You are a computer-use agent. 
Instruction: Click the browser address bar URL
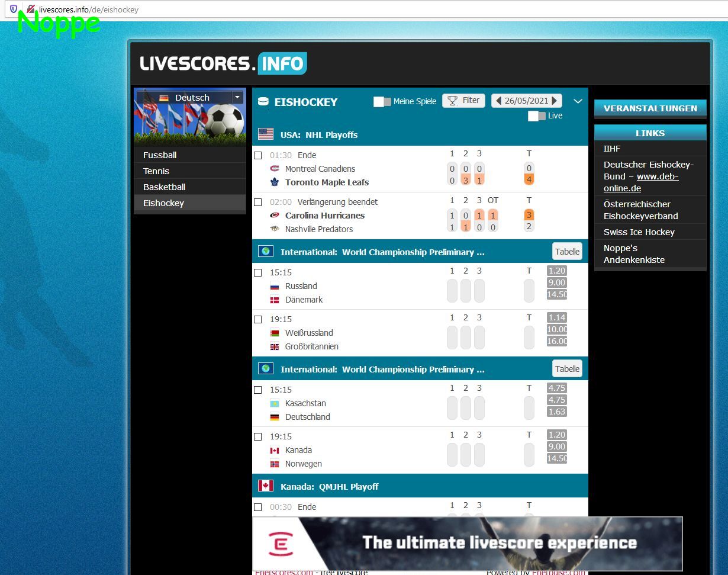click(89, 9)
